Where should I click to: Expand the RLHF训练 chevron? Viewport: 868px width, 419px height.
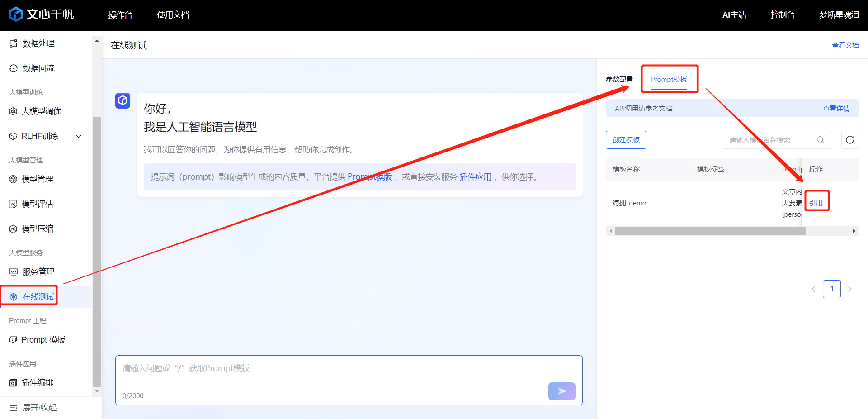pos(79,136)
